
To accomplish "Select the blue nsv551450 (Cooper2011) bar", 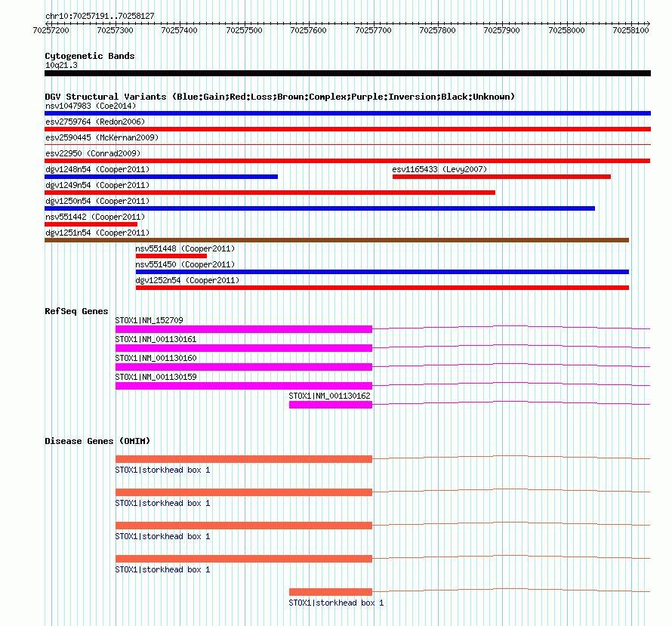I will point(382,272).
